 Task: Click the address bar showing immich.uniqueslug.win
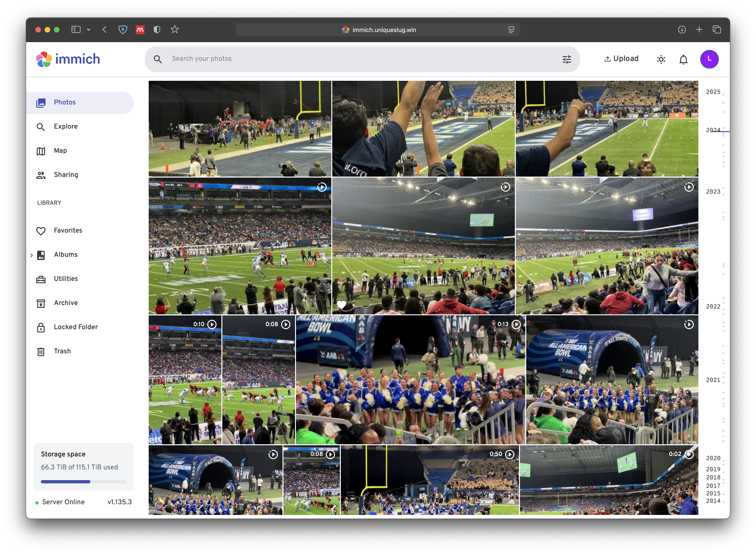tap(378, 30)
